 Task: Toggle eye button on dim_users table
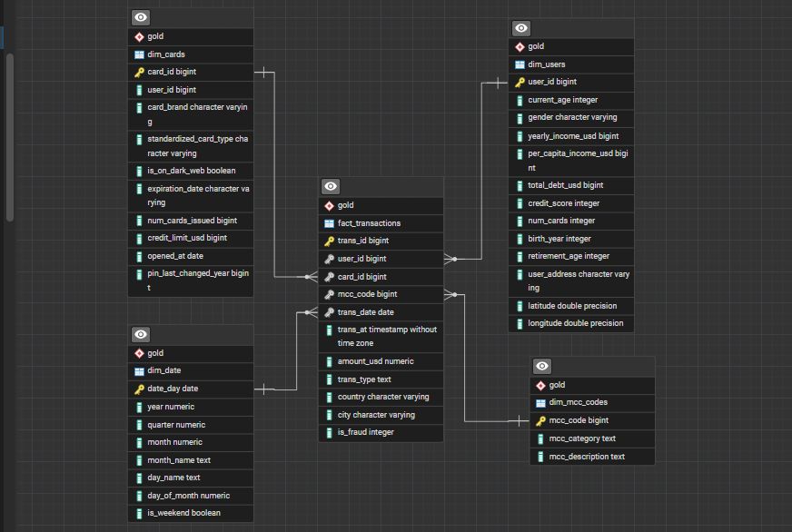[x=520, y=28]
